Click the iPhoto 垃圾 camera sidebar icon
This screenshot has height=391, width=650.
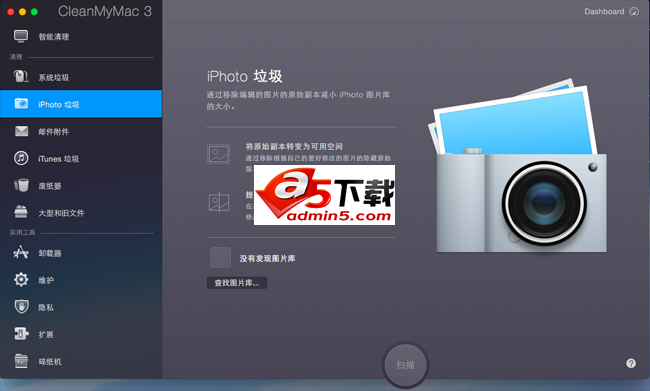pos(21,103)
